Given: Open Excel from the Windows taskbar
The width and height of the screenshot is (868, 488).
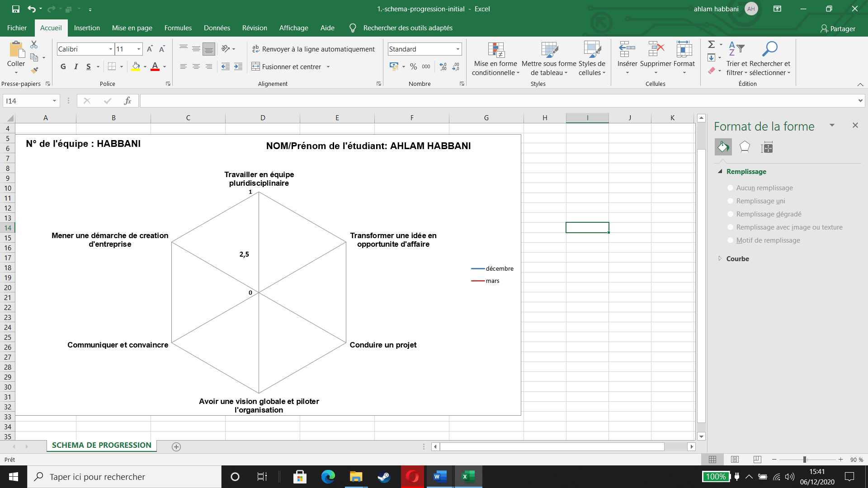Looking at the screenshot, I should click(468, 477).
